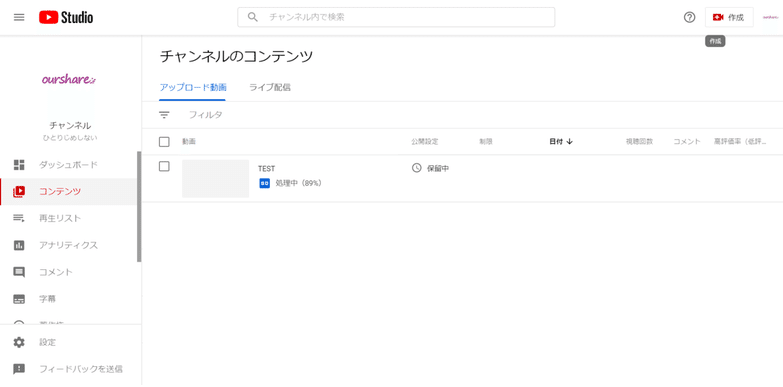The height and width of the screenshot is (387, 783).
Task: Click the search magnifier icon
Action: point(253,17)
